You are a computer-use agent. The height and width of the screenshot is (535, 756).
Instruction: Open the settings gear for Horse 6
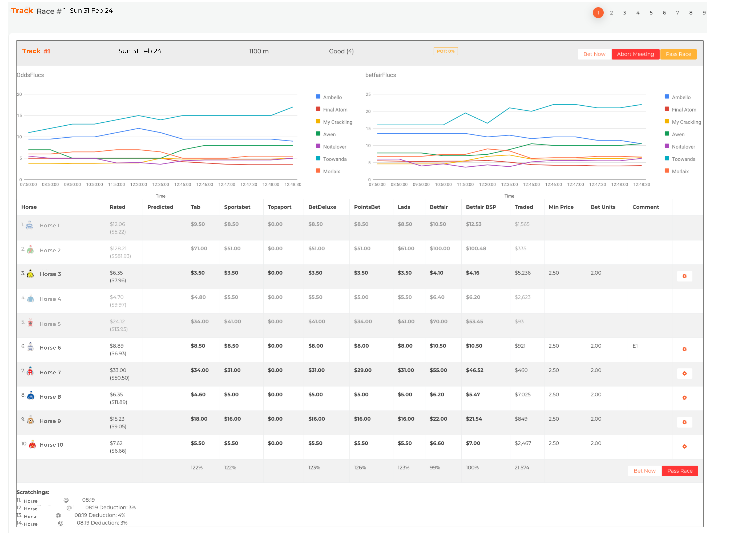pyautogui.click(x=684, y=349)
